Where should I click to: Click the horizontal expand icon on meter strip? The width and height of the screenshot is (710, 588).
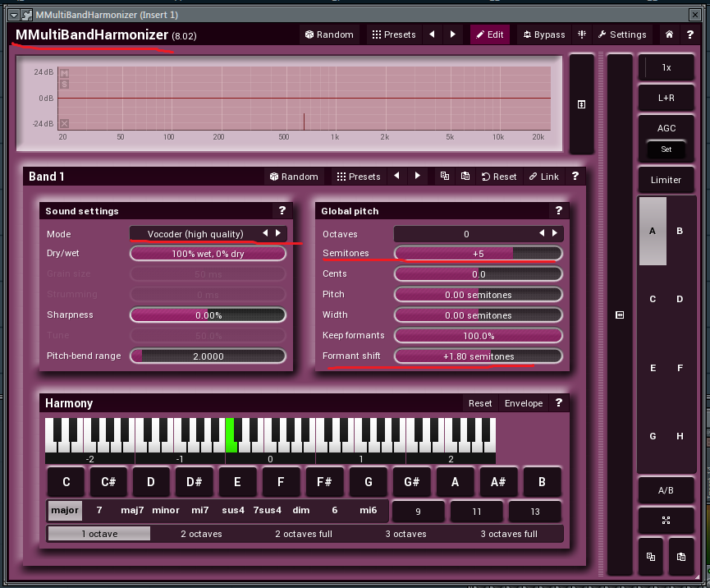pos(620,315)
